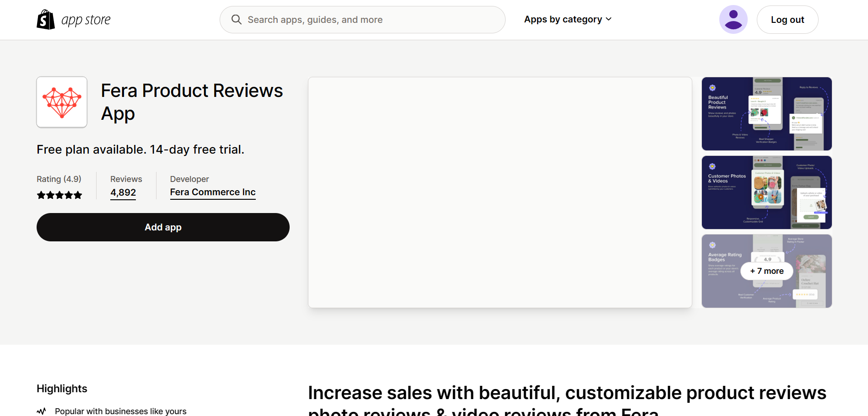This screenshot has width=868, height=416.
Task: Click the Highlights heading
Action: (62, 389)
